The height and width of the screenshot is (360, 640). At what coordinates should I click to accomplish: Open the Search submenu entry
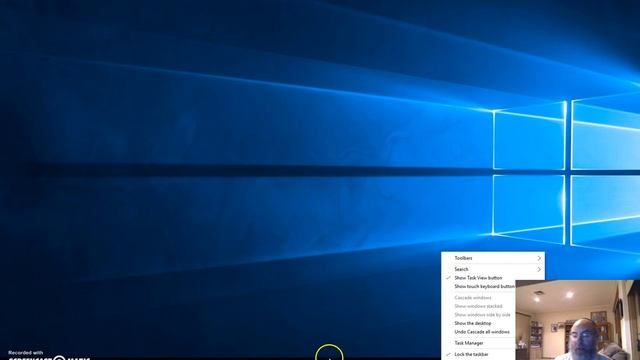tap(493, 269)
